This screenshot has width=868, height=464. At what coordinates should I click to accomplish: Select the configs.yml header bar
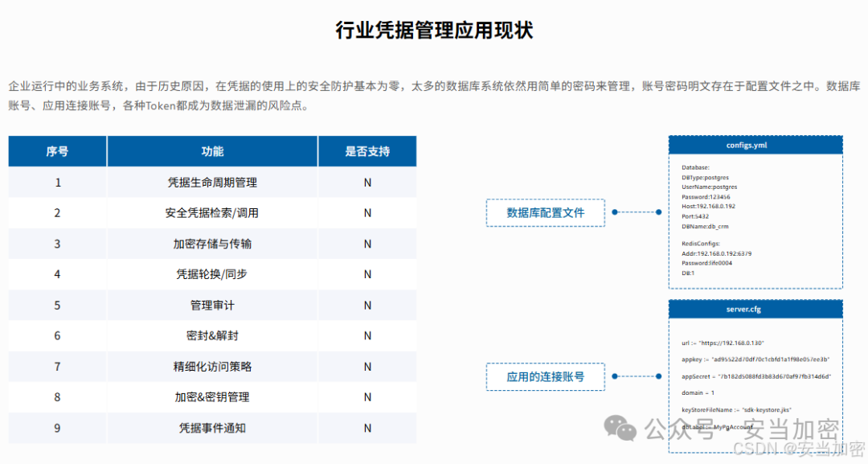755,145
